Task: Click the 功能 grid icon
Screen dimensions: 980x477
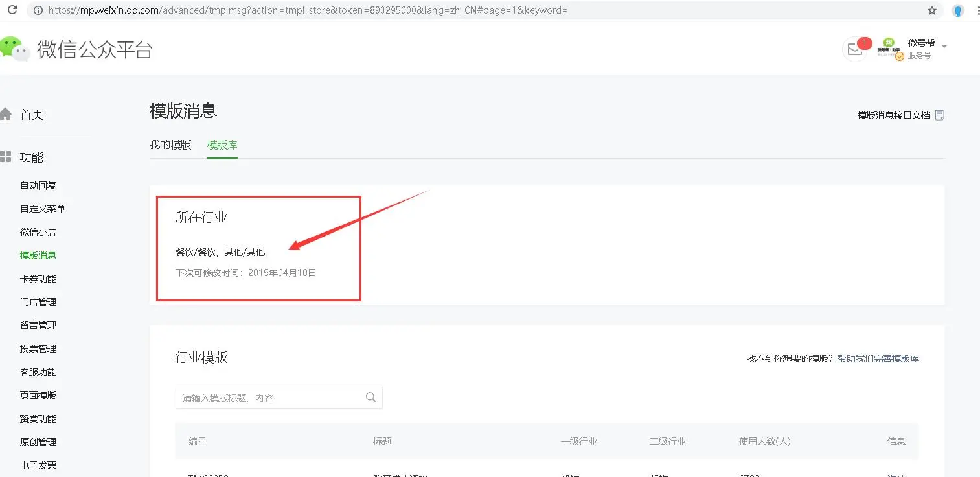Action: [6, 157]
